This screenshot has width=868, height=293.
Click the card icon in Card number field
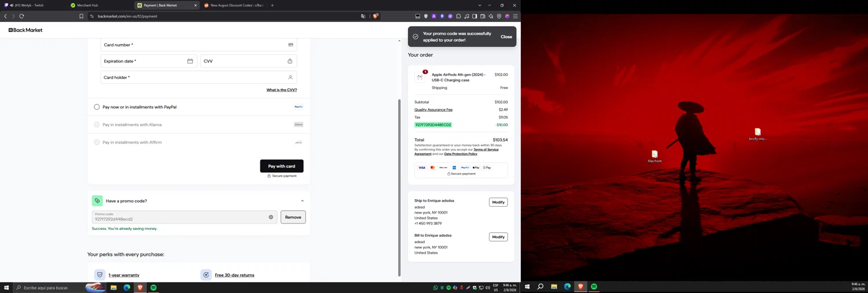tap(290, 45)
